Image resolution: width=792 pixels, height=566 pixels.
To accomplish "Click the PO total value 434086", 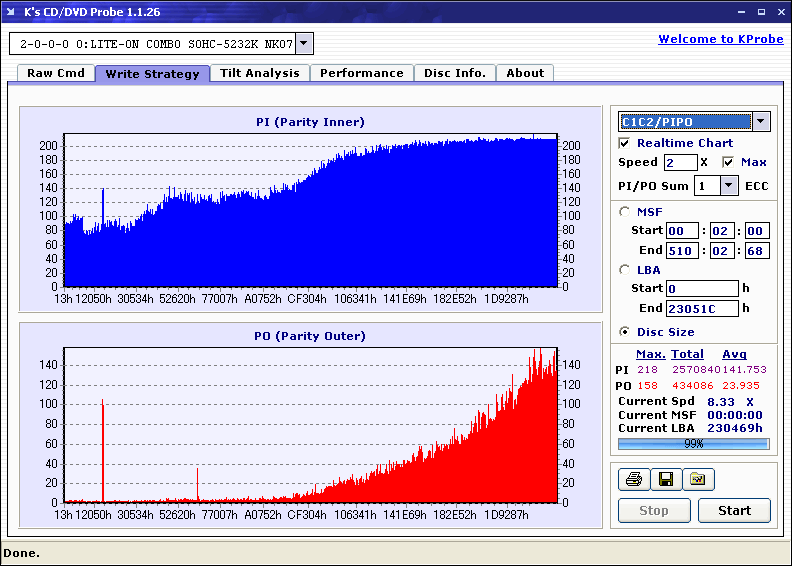I will pos(692,386).
